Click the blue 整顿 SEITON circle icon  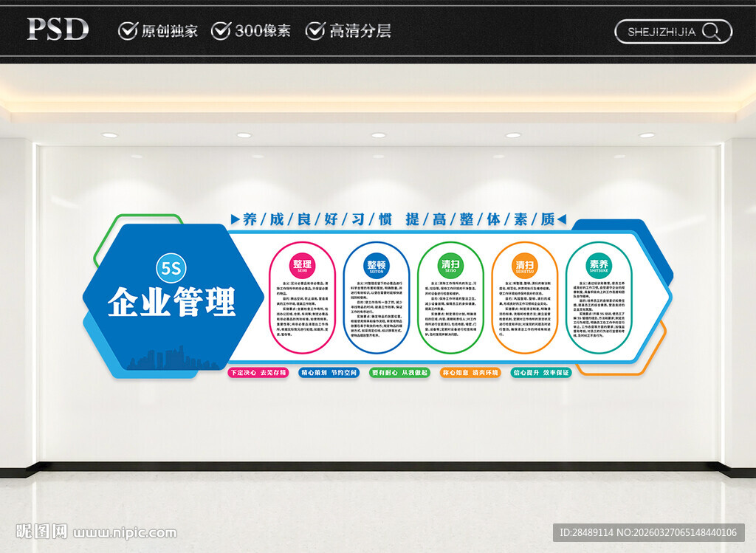click(x=376, y=264)
